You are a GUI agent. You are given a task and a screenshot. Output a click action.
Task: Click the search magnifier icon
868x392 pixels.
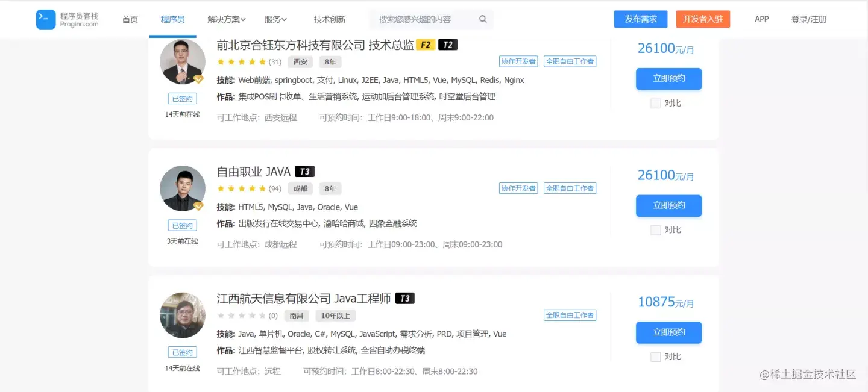pyautogui.click(x=483, y=19)
